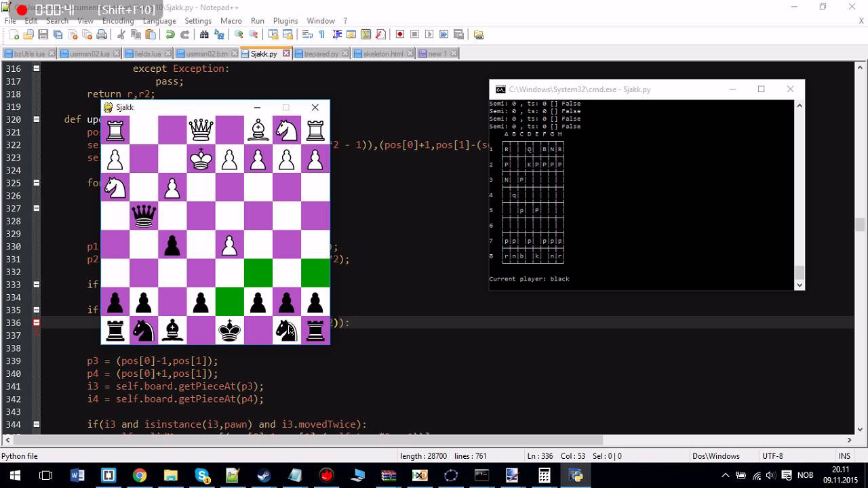Click the rightmost green highlighted square

coord(315,272)
